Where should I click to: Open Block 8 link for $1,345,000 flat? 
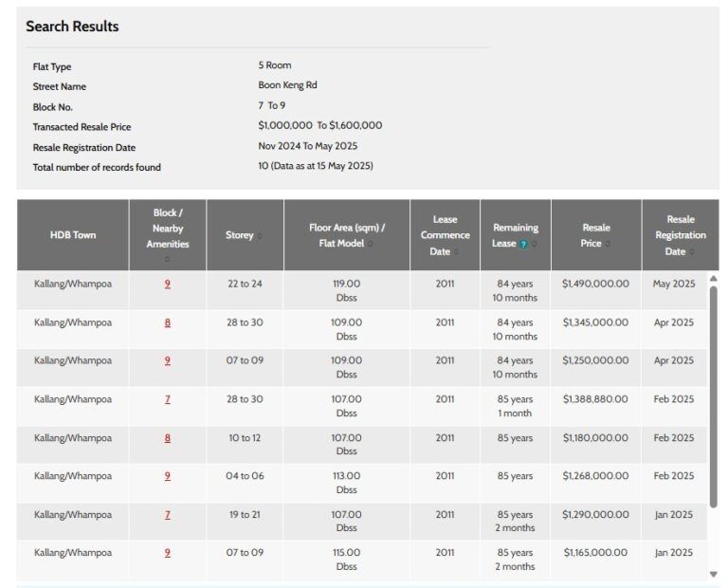[x=168, y=322]
